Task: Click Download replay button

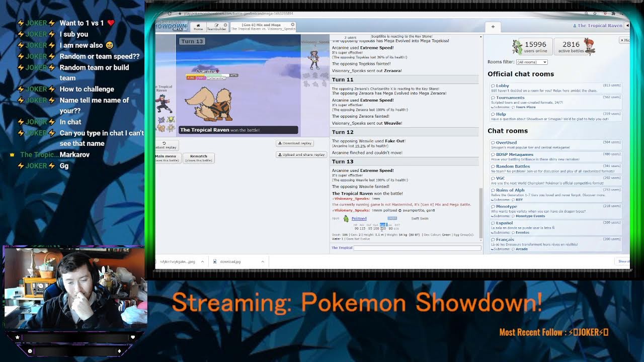Action: click(295, 143)
